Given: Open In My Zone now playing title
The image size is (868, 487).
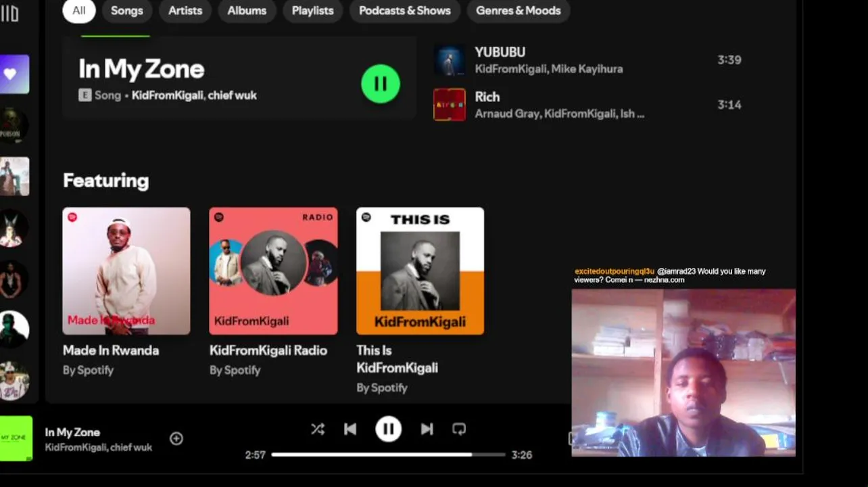Looking at the screenshot, I should (72, 432).
